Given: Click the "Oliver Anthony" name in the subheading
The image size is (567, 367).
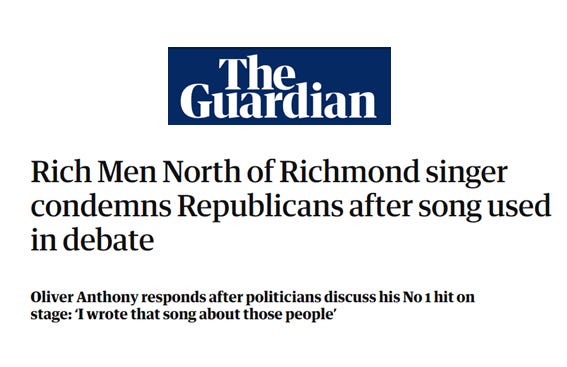Looking at the screenshot, I should (84, 298).
